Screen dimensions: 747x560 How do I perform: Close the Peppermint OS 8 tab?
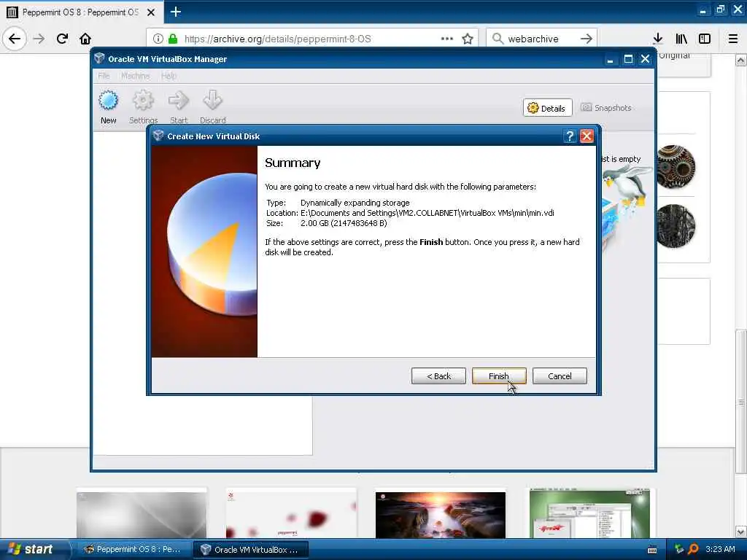(151, 12)
